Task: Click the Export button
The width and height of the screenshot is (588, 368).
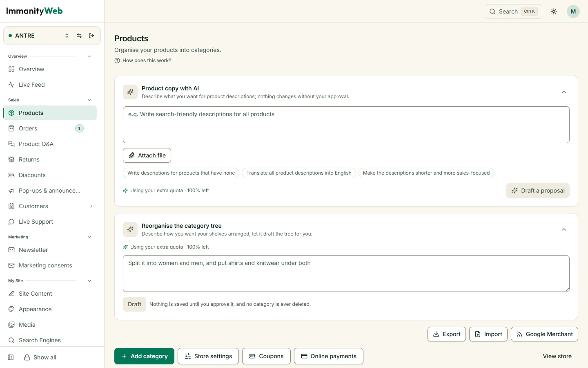Action: click(x=447, y=334)
